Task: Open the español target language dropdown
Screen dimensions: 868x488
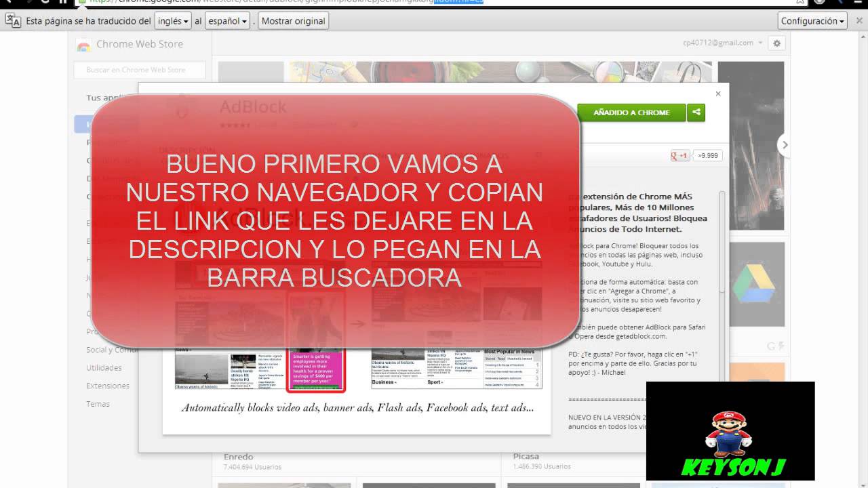Action: (227, 21)
